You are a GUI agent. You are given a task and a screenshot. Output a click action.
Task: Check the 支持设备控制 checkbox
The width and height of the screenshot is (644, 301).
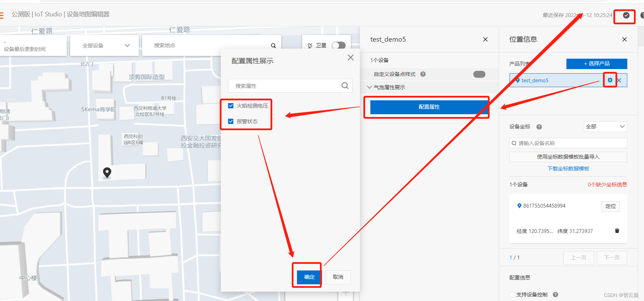tap(512, 294)
